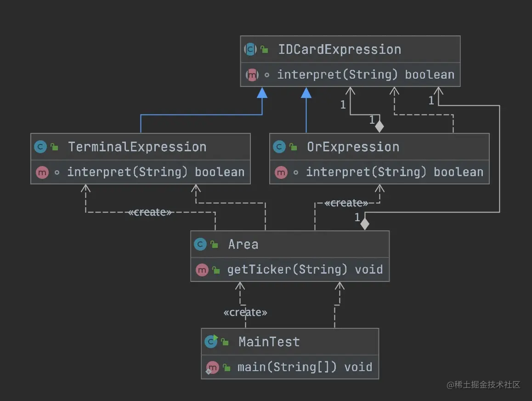This screenshot has height=401, width=532.
Task: Click OrExpression's interpret(String) boolean method
Action: coord(394,172)
